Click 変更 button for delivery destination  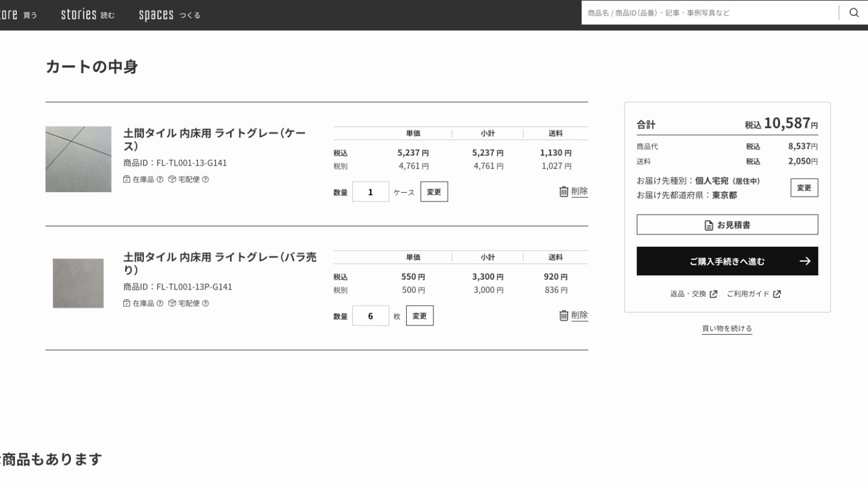pyautogui.click(x=804, y=188)
